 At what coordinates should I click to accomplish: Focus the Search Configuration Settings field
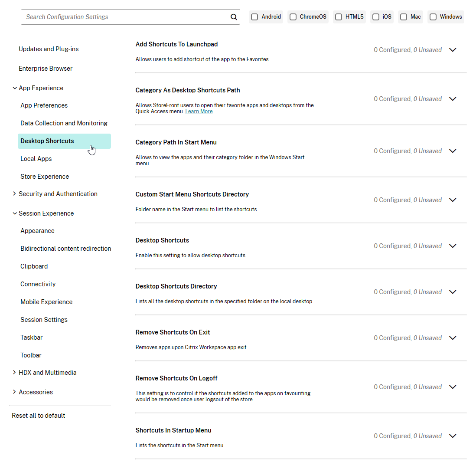(x=130, y=17)
